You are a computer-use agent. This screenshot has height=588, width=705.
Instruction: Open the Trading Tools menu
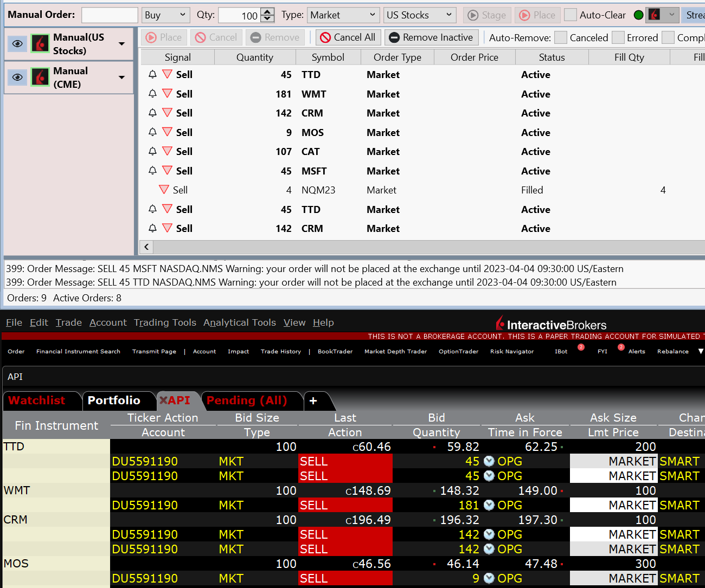click(165, 322)
